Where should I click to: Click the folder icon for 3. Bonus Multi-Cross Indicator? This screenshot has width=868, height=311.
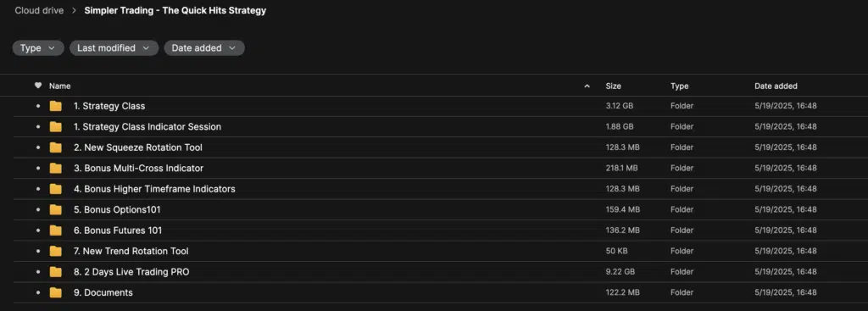[x=55, y=169]
